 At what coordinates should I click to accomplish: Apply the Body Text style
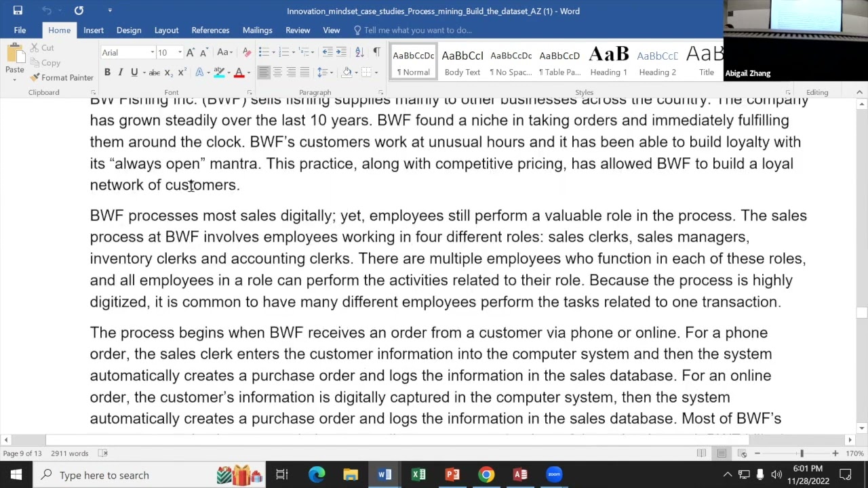tap(462, 61)
